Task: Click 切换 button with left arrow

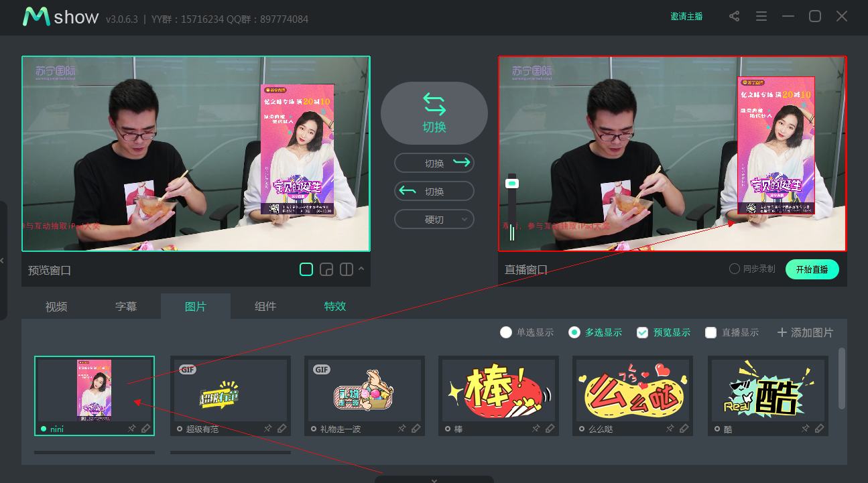Action: (x=434, y=191)
